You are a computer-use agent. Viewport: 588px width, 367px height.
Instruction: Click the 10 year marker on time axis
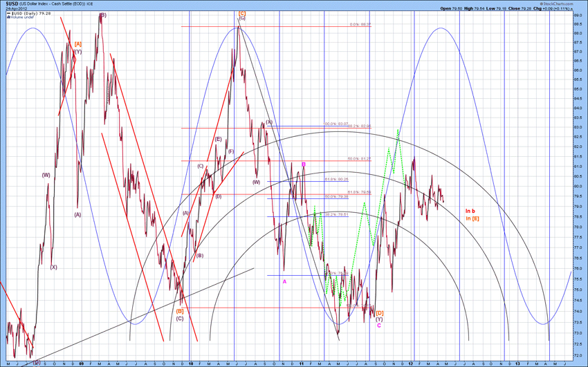190,362
